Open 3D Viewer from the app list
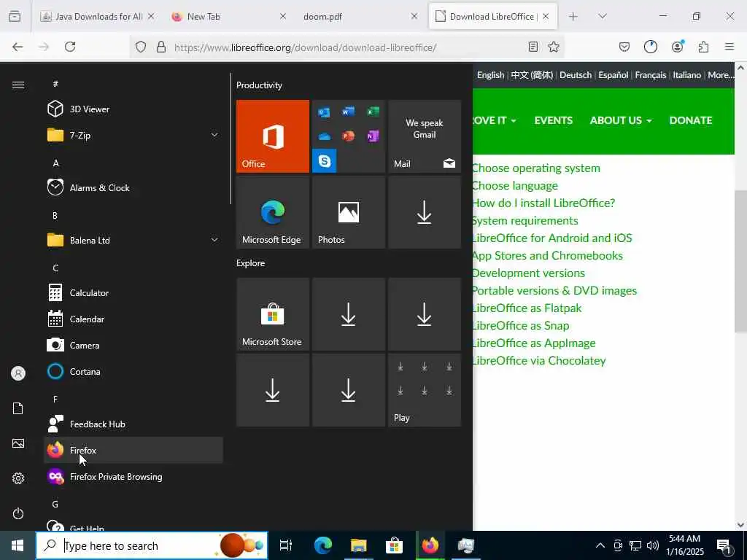Image resolution: width=747 pixels, height=560 pixels. point(133,109)
